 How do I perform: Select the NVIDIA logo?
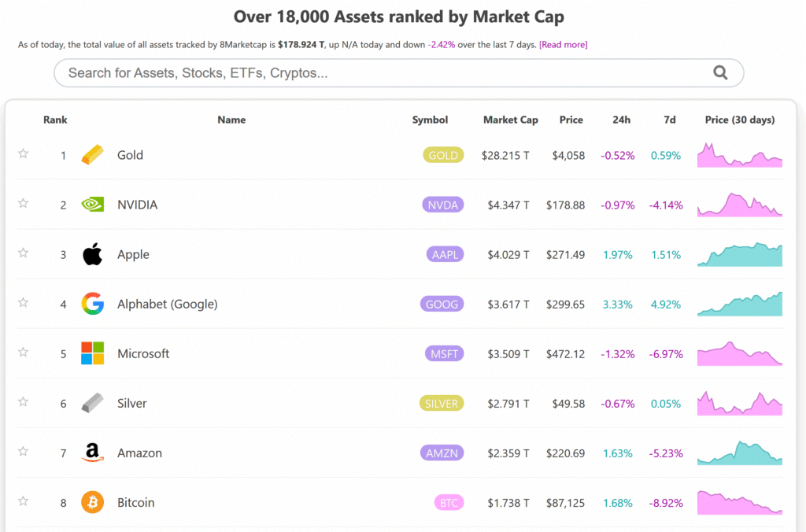coord(92,205)
